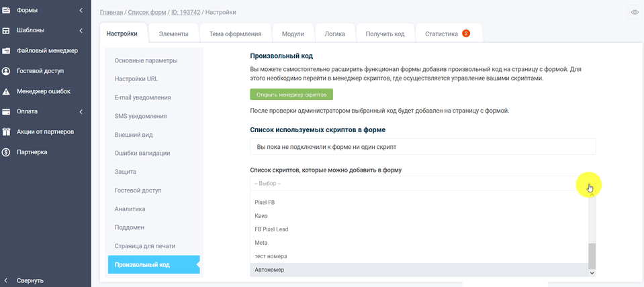
Task: Click Акции от партнеров sidebar label
Action: [46, 132]
